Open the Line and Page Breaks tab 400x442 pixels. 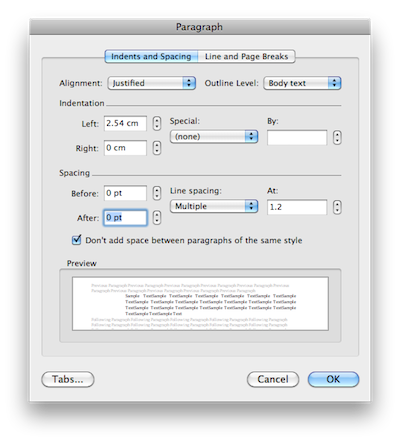click(x=246, y=56)
